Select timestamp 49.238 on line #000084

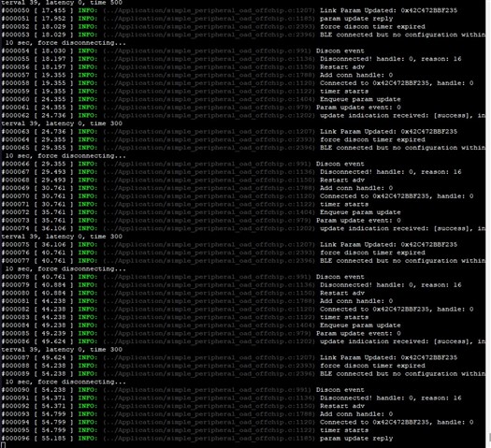point(53,325)
